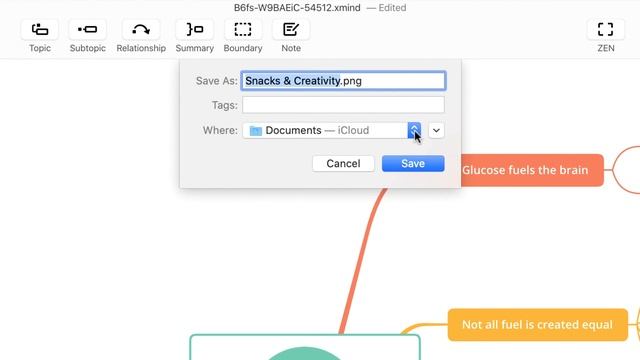Insert a Subtopic via toolbar icon

point(87,30)
